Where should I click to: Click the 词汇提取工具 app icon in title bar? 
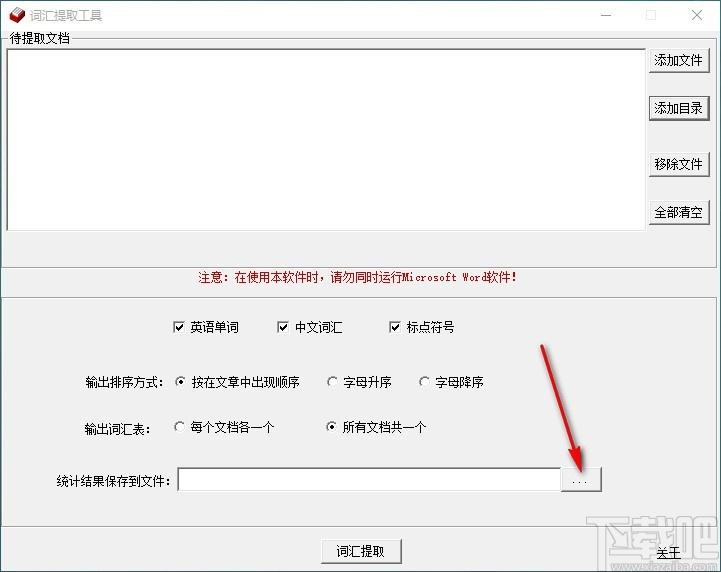pyautogui.click(x=17, y=15)
